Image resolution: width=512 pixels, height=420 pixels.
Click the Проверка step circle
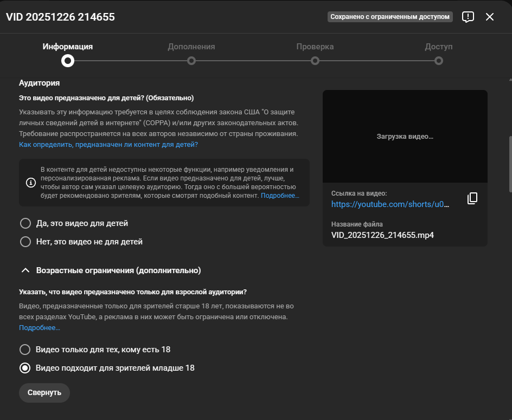(315, 61)
